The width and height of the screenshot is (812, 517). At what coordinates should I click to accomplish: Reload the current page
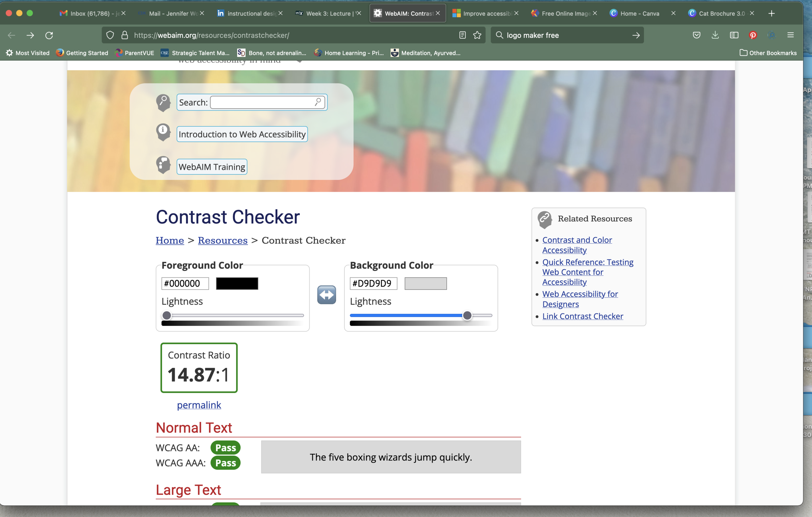click(49, 35)
